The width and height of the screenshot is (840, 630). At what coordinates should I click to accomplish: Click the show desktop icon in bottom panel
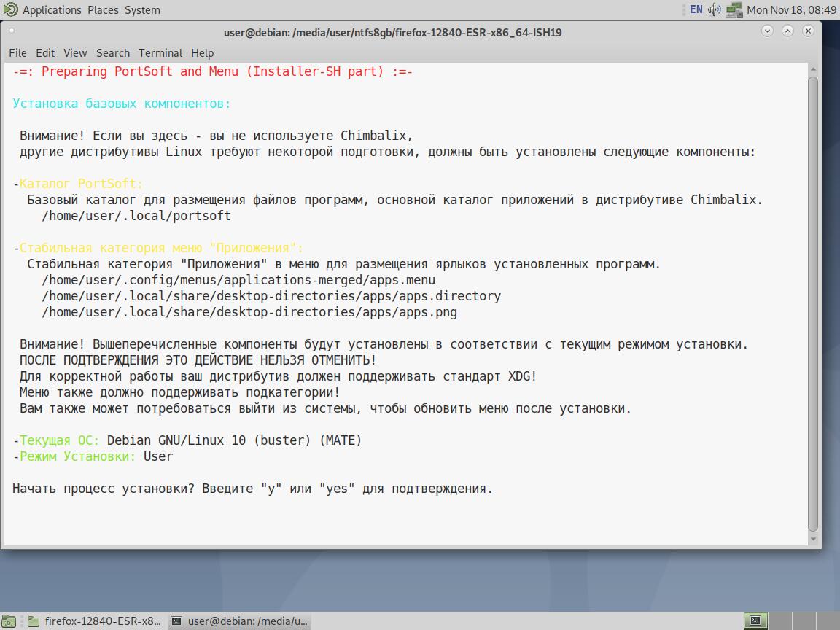click(9, 621)
